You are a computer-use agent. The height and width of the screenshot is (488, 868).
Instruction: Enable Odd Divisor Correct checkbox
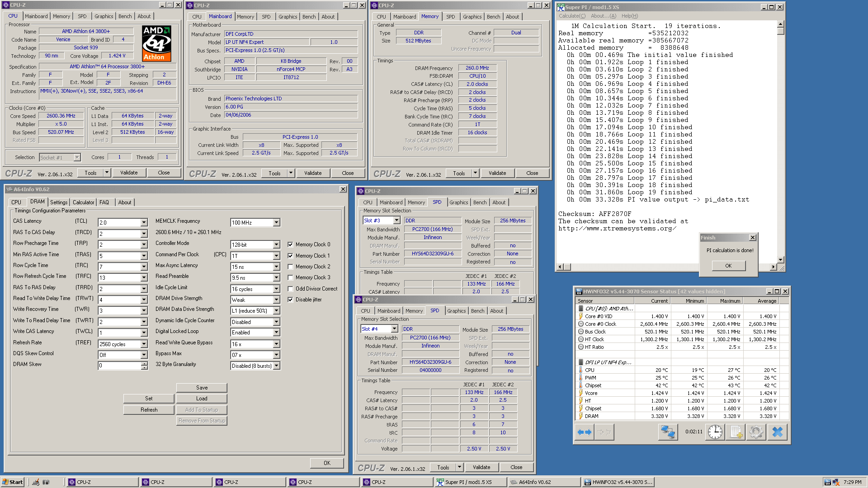290,289
